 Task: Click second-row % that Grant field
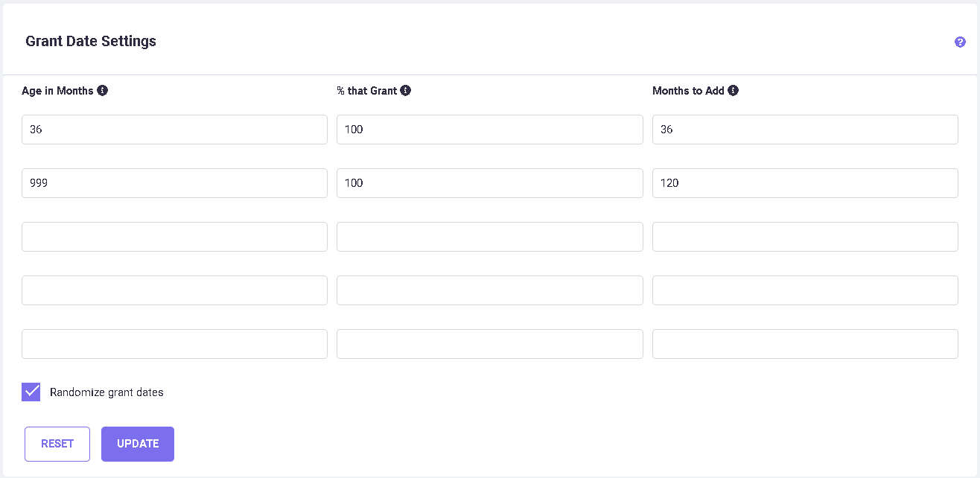(489, 183)
